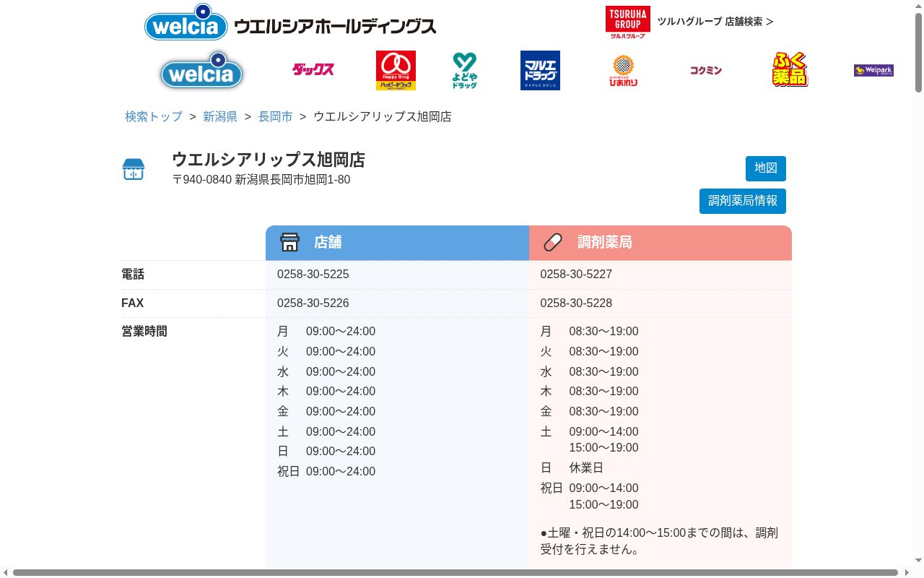This screenshot has height=578, width=924.
Task: Open the 調剤薬局情報 button
Action: point(743,201)
